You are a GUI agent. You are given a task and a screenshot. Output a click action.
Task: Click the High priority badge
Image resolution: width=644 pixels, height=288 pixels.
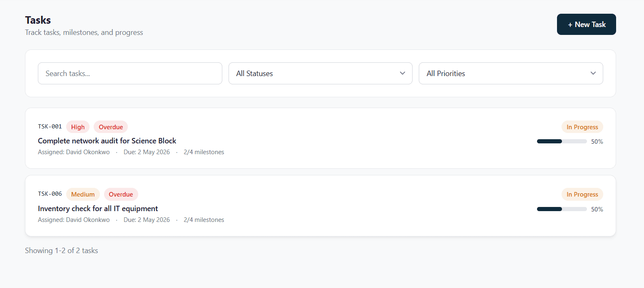click(78, 127)
